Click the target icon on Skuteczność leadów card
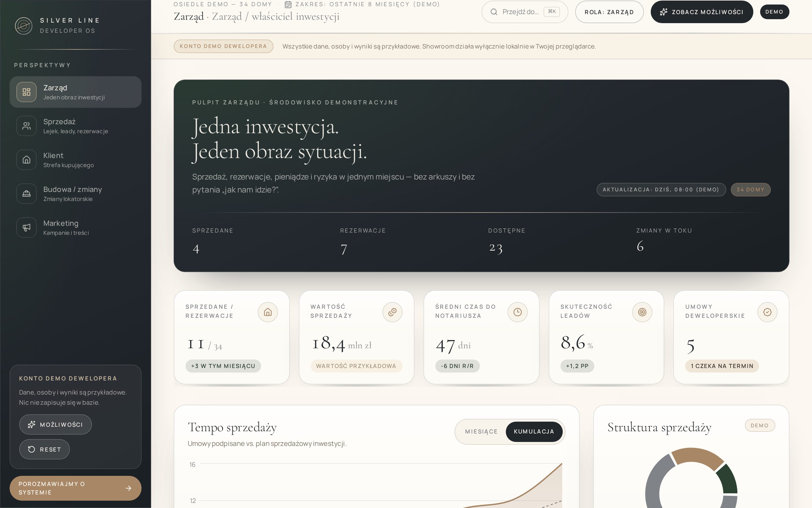The height and width of the screenshot is (508, 812). (x=642, y=312)
